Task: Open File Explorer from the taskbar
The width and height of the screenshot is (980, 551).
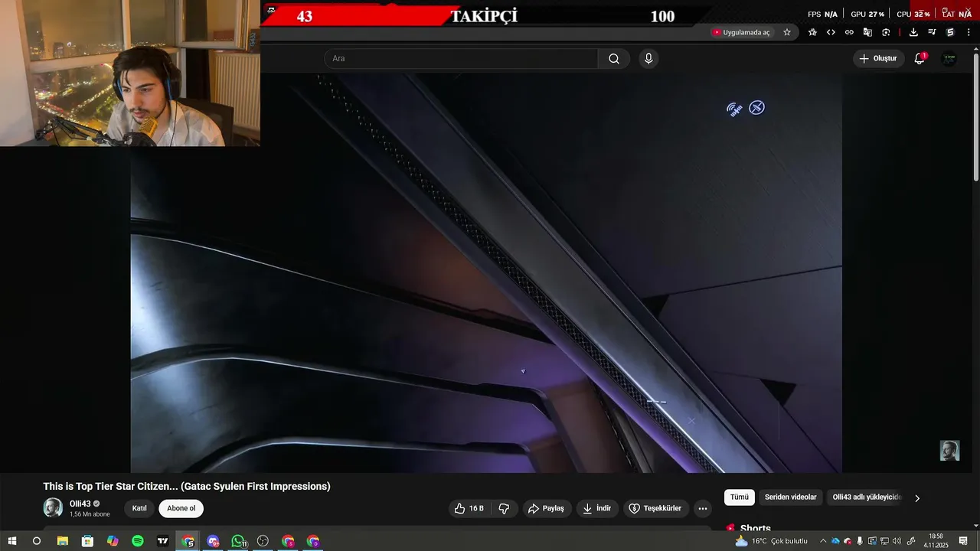Action: click(63, 541)
